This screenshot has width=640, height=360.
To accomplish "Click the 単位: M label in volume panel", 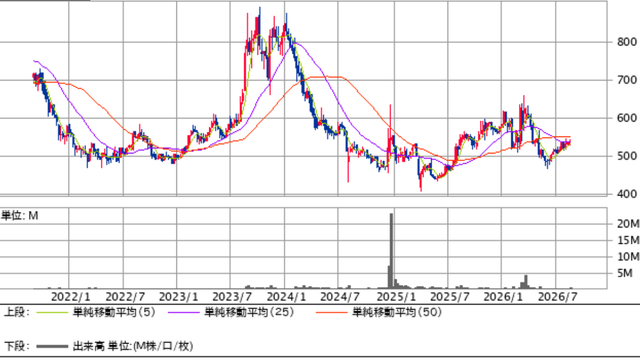I will [x=20, y=216].
